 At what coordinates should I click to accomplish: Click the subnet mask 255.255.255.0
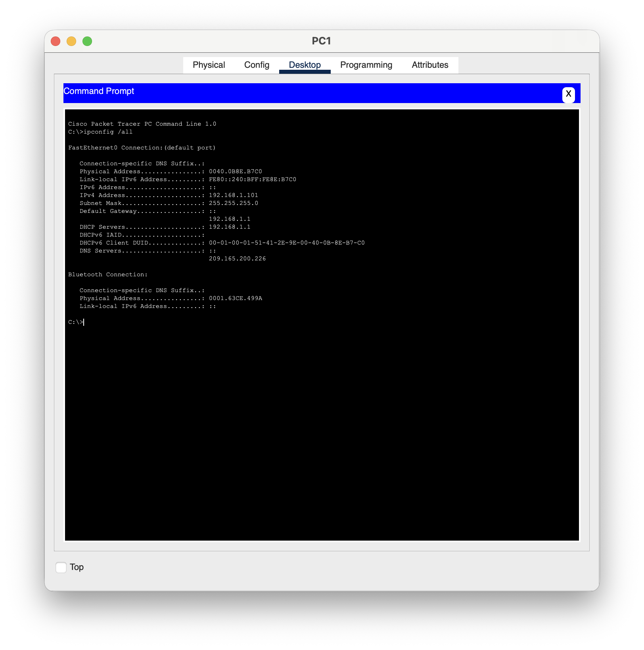pyautogui.click(x=234, y=203)
